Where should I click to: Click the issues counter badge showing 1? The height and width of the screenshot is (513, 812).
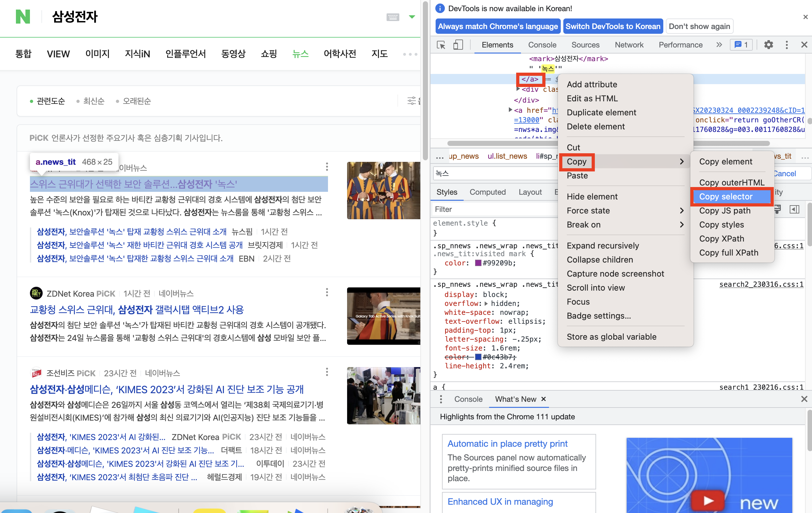coord(741,45)
